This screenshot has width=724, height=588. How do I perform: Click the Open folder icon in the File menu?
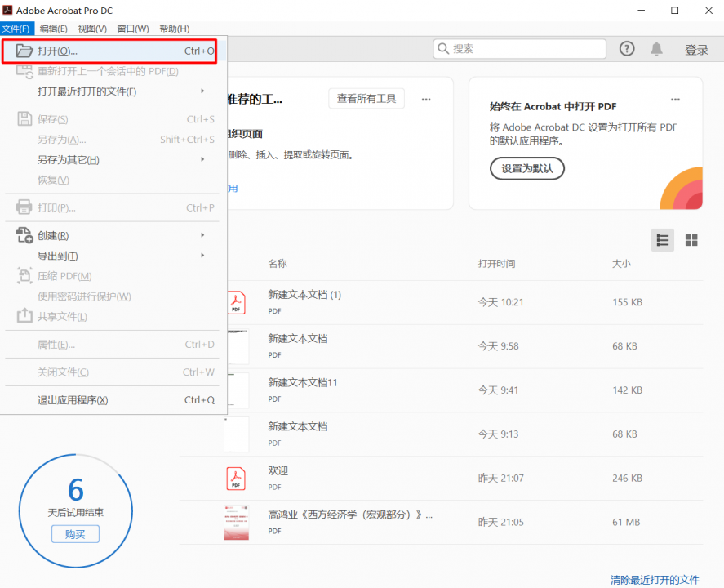24,51
